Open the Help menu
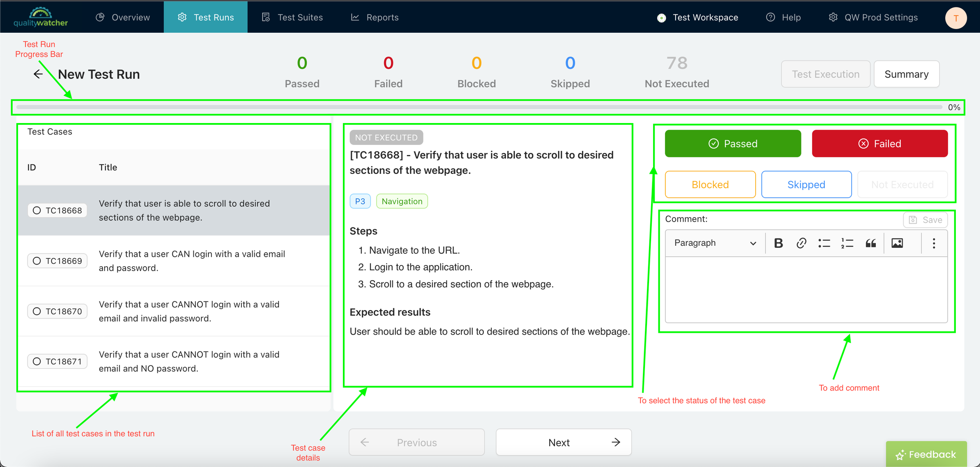Screen dimensions: 980x467 point(783,17)
